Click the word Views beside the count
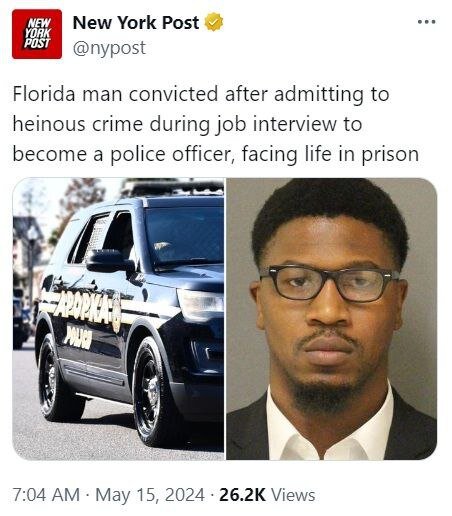The image size is (452, 516). coord(293,495)
